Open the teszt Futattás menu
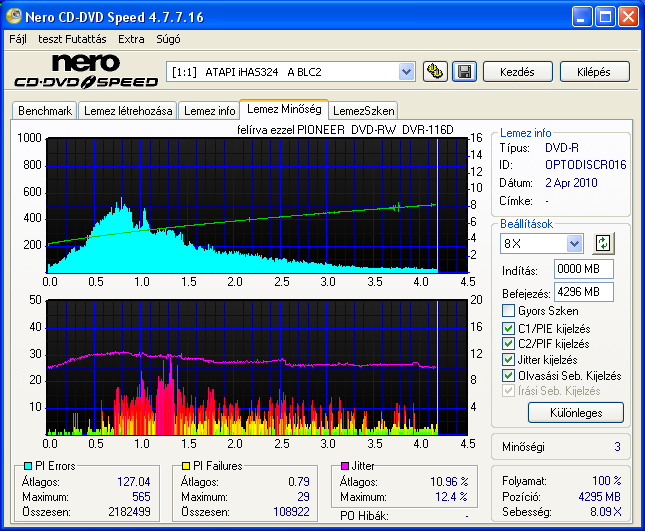 (72, 39)
